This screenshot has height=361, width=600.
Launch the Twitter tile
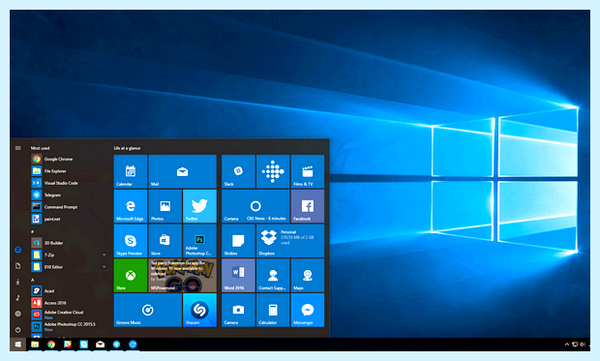click(x=199, y=206)
